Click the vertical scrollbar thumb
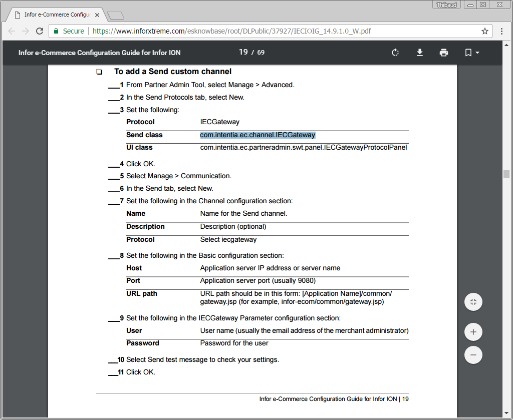The height and width of the screenshot is (420, 513). pyautogui.click(x=506, y=174)
